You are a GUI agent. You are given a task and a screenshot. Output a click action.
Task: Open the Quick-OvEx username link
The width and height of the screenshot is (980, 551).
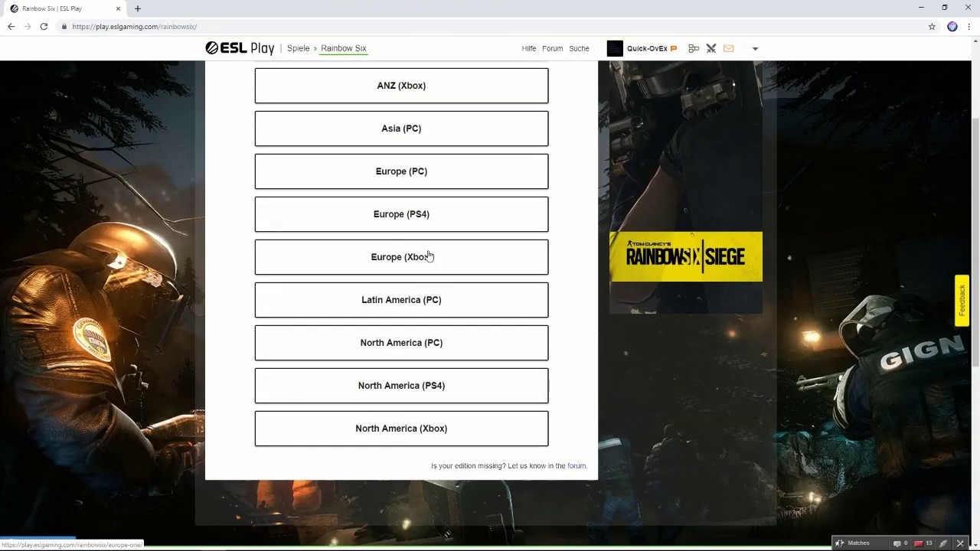click(647, 48)
